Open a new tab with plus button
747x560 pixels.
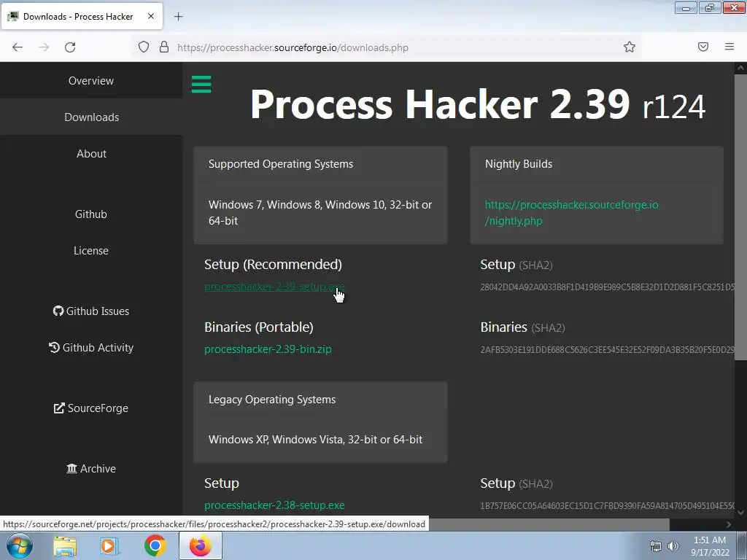(x=178, y=17)
